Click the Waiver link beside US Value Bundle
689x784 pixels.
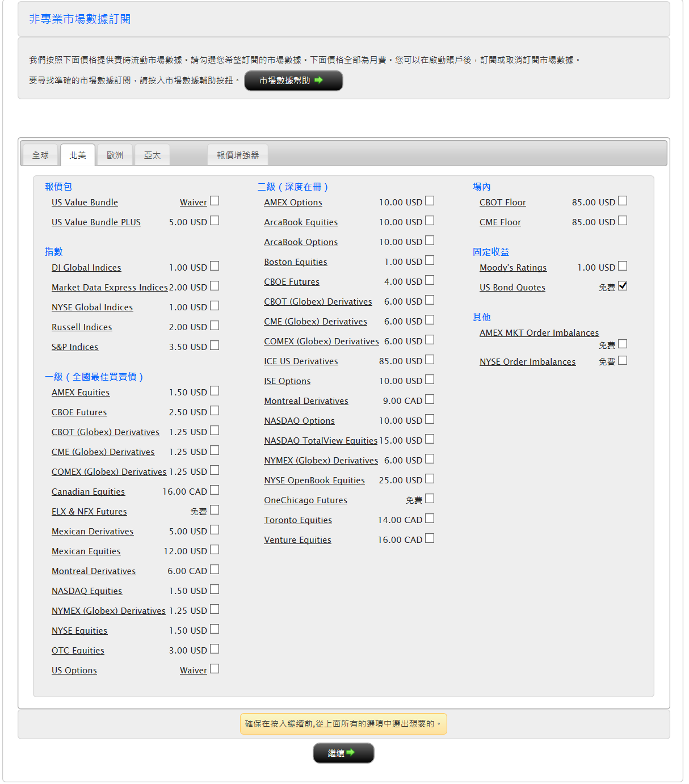click(x=194, y=203)
